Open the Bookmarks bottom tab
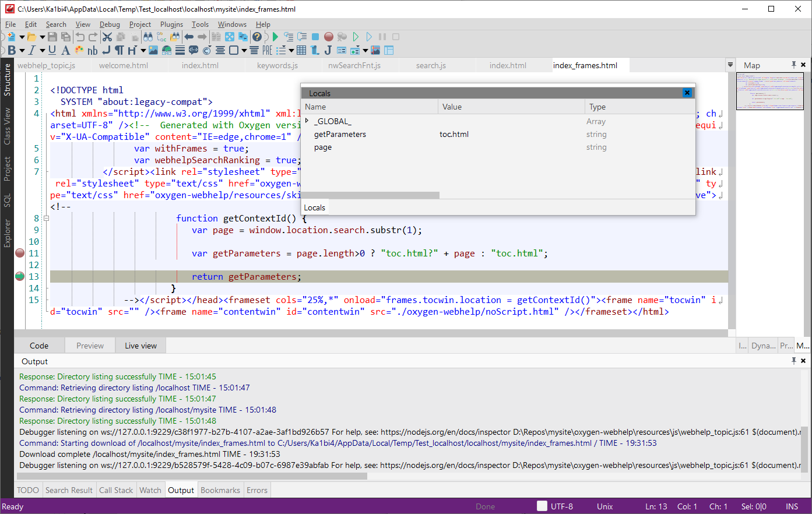The height and width of the screenshot is (514, 812). point(220,490)
